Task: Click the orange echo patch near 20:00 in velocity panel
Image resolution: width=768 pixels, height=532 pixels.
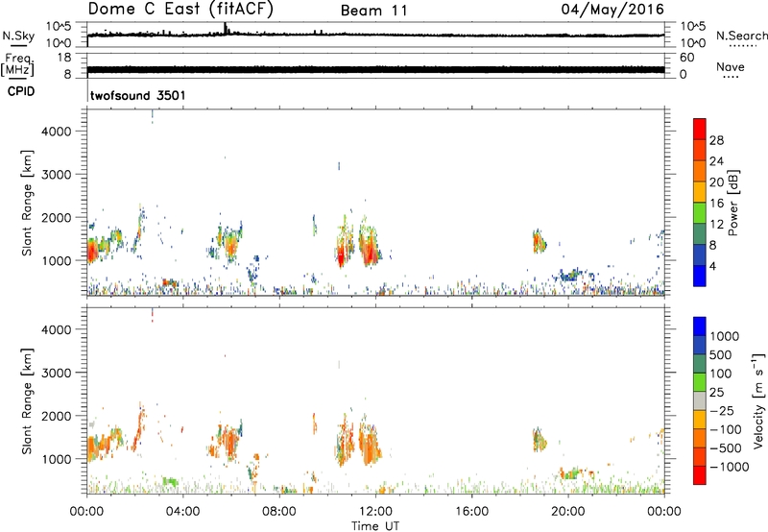Action: [570, 473]
